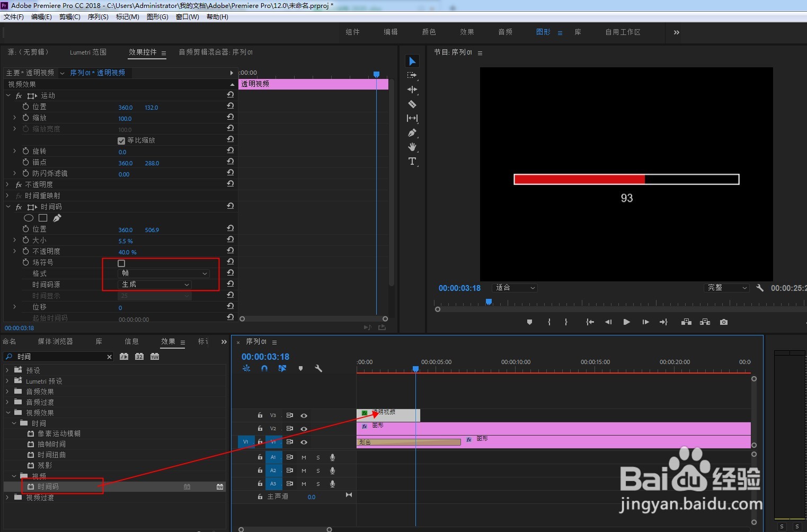This screenshot has width=807, height=532.
Task: Mute audio track A1
Action: pyautogui.click(x=304, y=457)
